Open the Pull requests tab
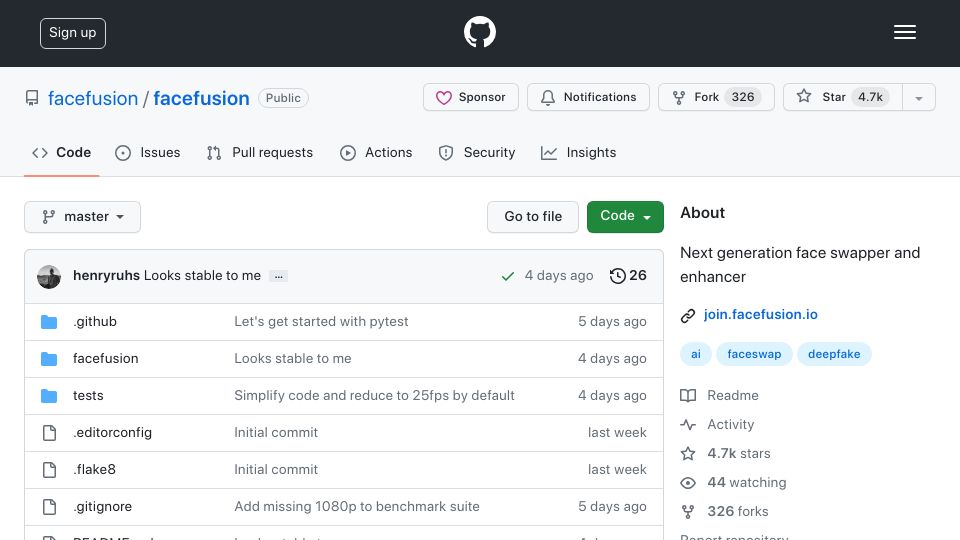Screen dimensions: 960x540 pos(260,152)
